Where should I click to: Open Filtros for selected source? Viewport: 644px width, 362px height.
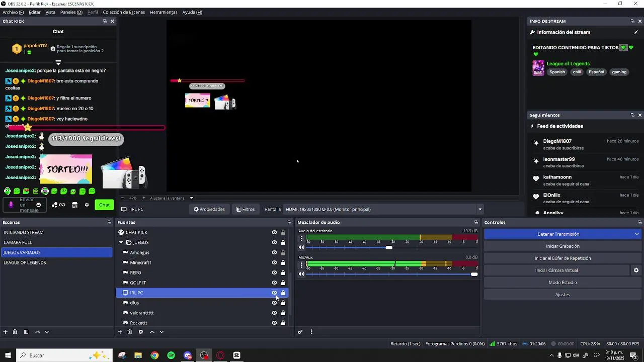click(246, 209)
